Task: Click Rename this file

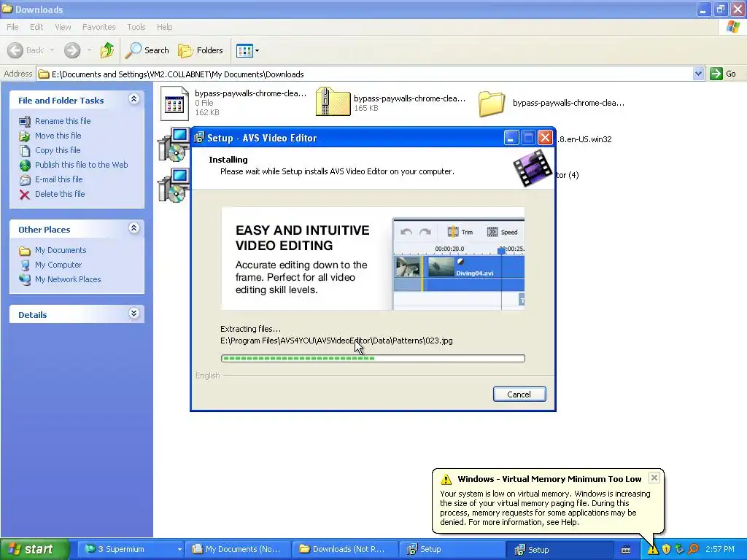Action: coord(63,121)
